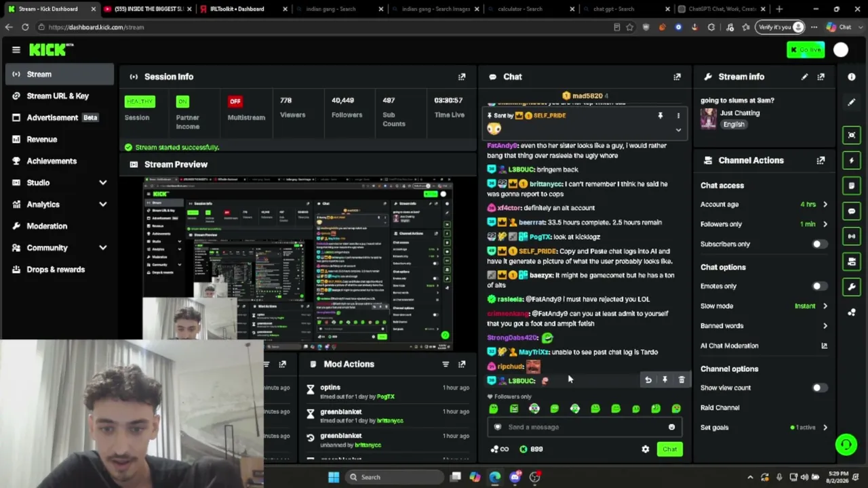Pop out the Chat panel
This screenshot has height=488, width=868.
click(x=677, y=77)
